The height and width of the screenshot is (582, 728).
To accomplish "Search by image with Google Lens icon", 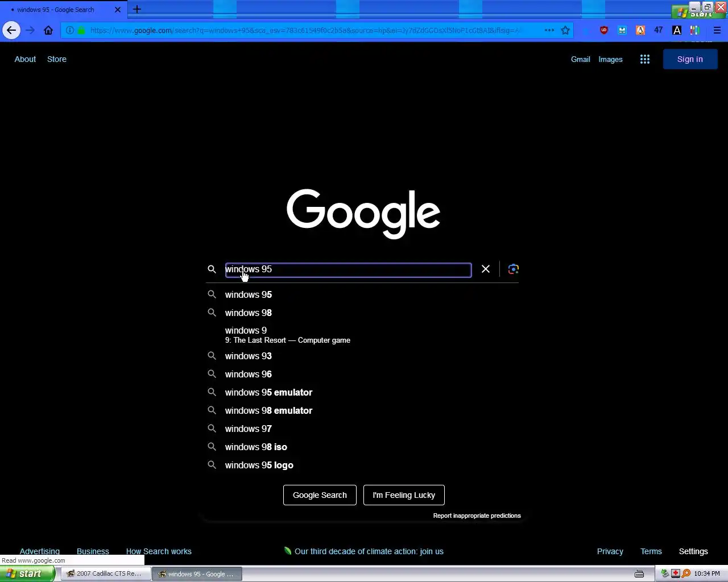I will 513,269.
